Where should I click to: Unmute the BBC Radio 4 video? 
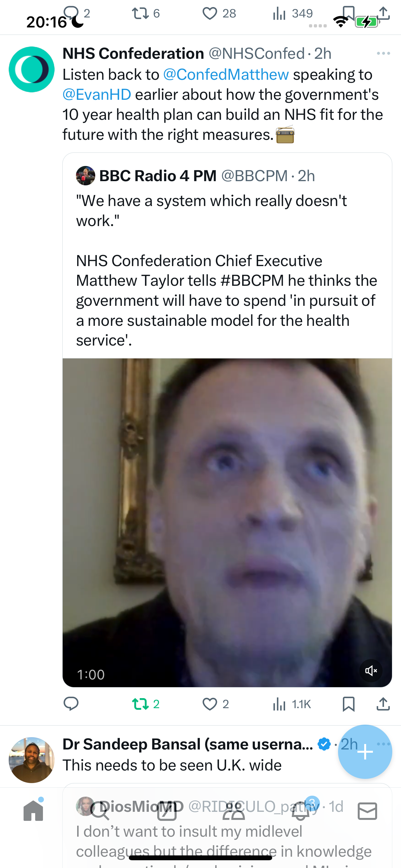tap(371, 671)
